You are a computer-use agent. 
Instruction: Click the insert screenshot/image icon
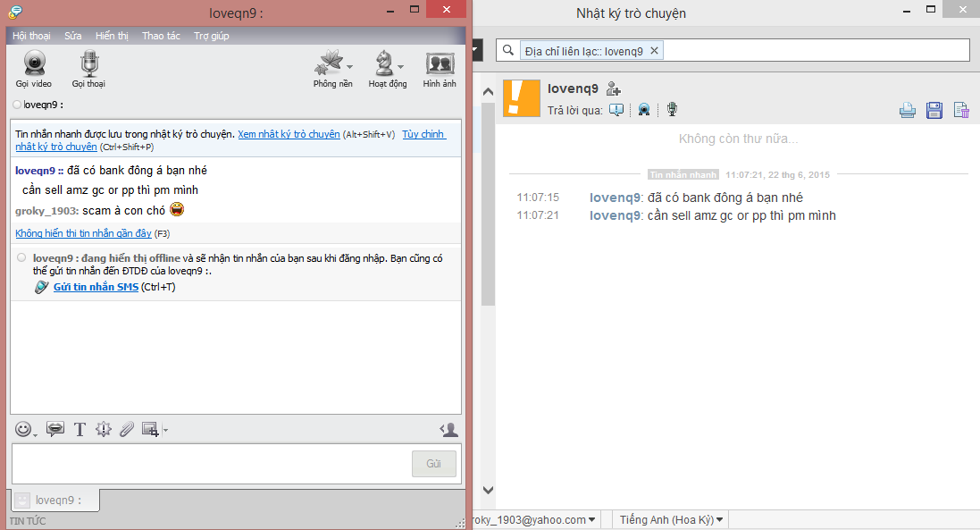coord(150,429)
